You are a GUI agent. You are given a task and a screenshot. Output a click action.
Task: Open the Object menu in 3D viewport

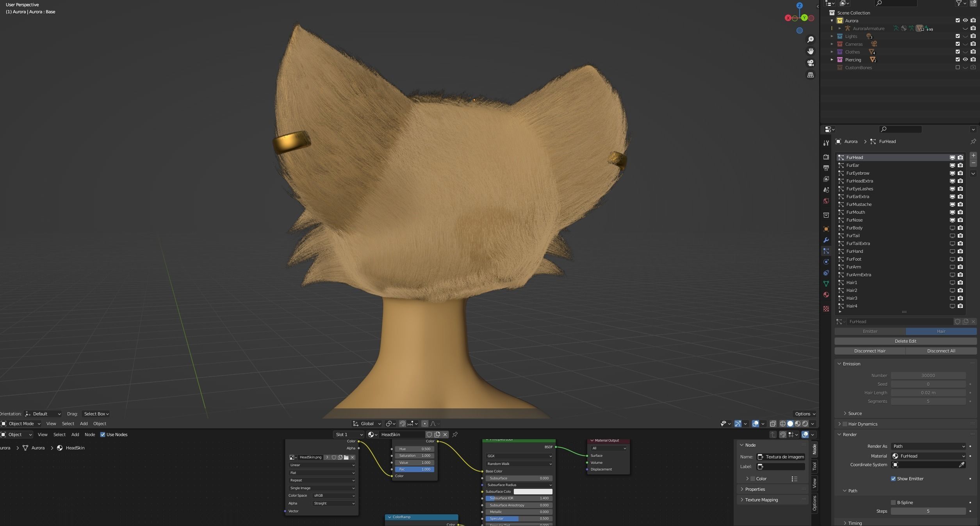click(100, 424)
